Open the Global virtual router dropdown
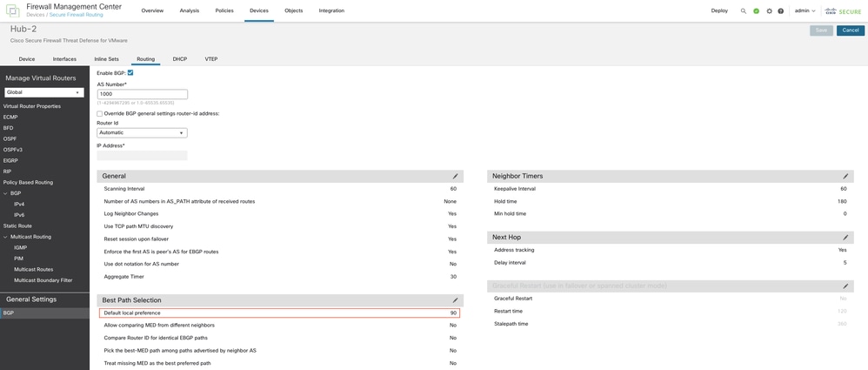Viewport: 868px width, 370px height. point(44,92)
